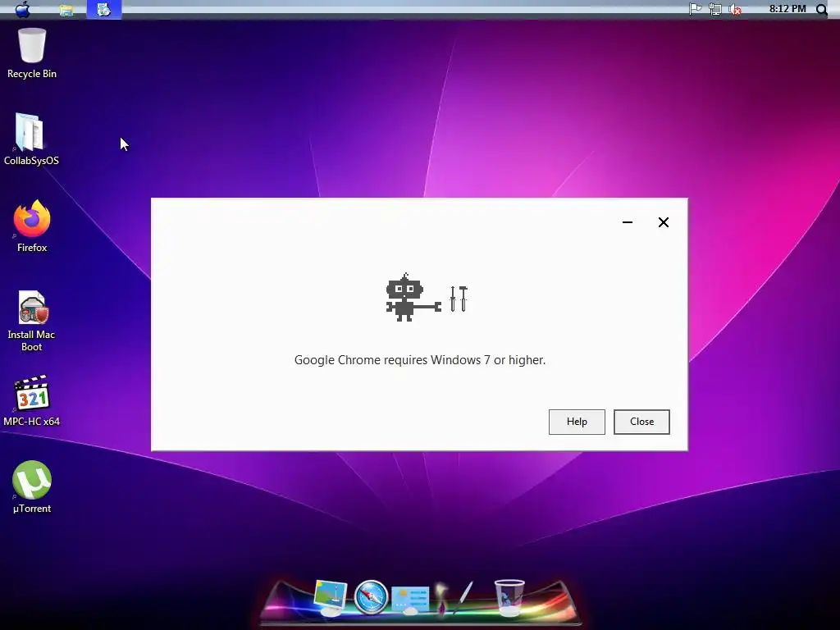Image resolution: width=840 pixels, height=630 pixels.
Task: Click the 8:12 PM clock
Action: click(787, 8)
